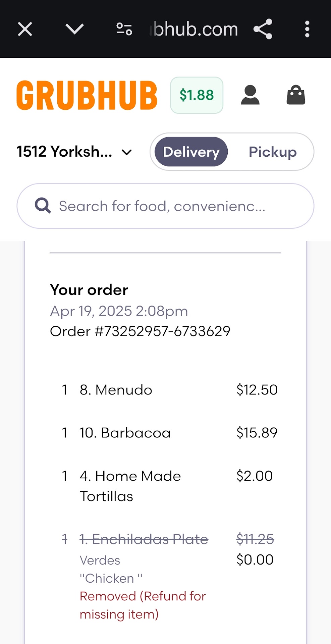This screenshot has height=644, width=331.
Task: Tap the search magnifying glass icon
Action: 43,206
